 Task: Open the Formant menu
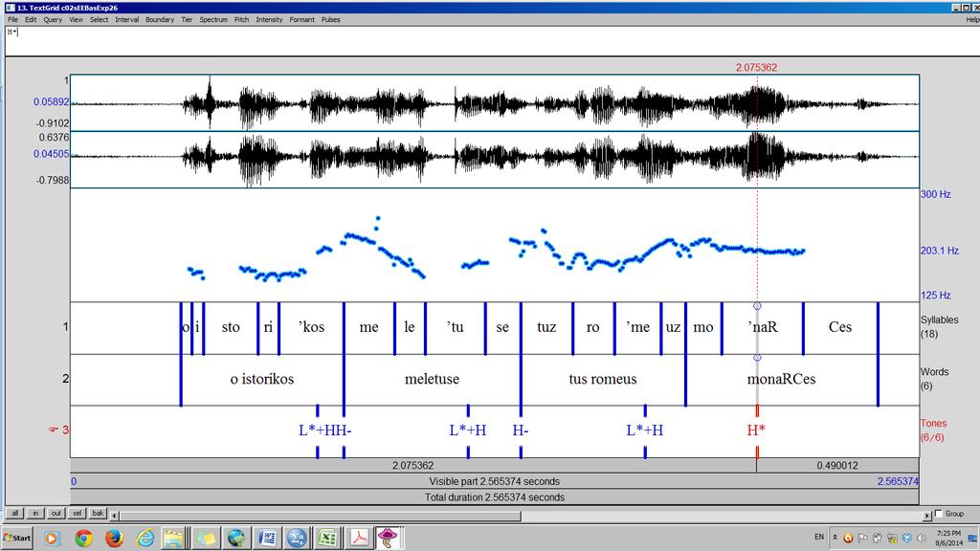coord(301,19)
